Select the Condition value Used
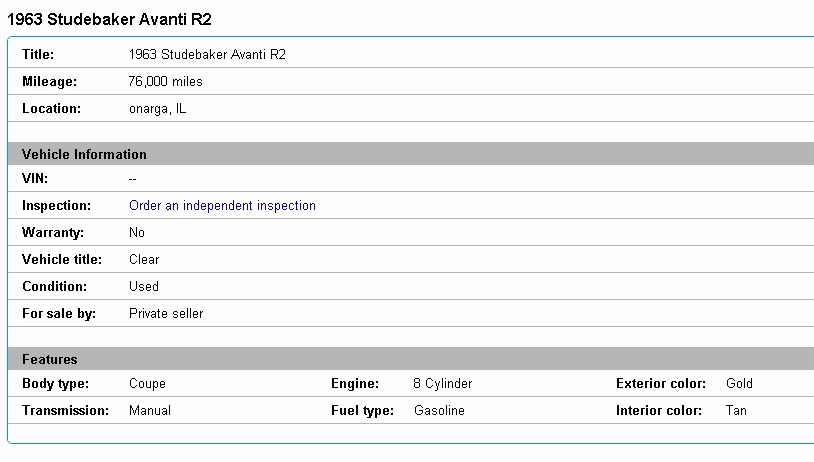Viewport: 814px width, 462px height. point(144,287)
